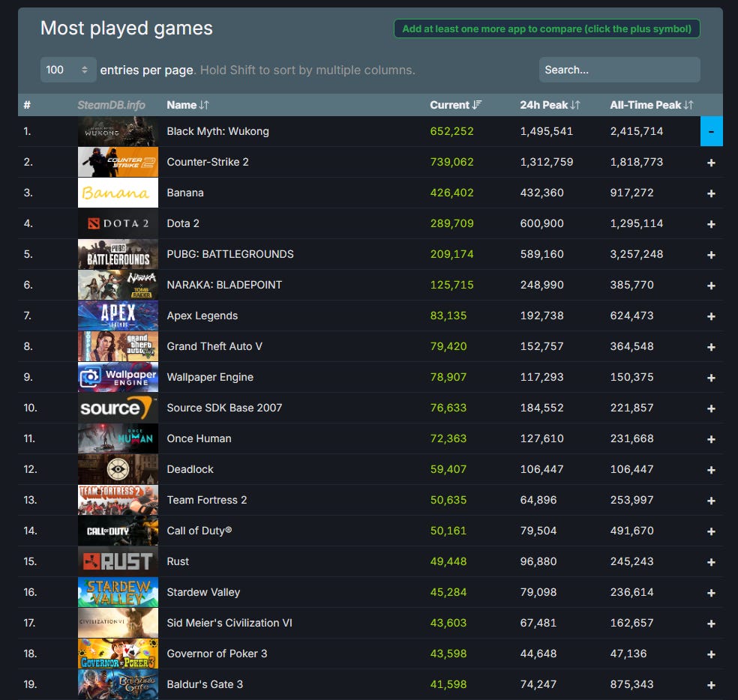The image size is (738, 700).
Task: Add Governor of Poker 3 to compare
Action: tap(711, 654)
